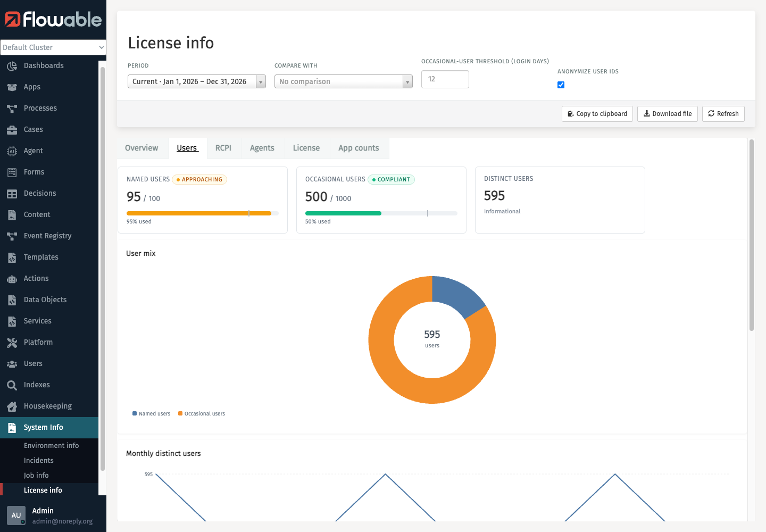The height and width of the screenshot is (532, 766).
Task: Open Dashboards via its sidebar icon
Action: pos(12,66)
